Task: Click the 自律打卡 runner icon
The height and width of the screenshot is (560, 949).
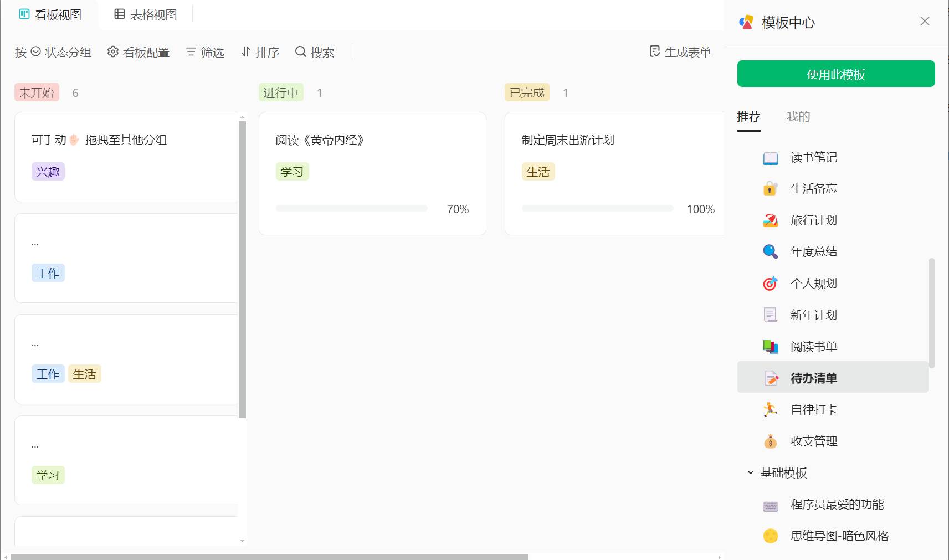Action: coord(771,410)
